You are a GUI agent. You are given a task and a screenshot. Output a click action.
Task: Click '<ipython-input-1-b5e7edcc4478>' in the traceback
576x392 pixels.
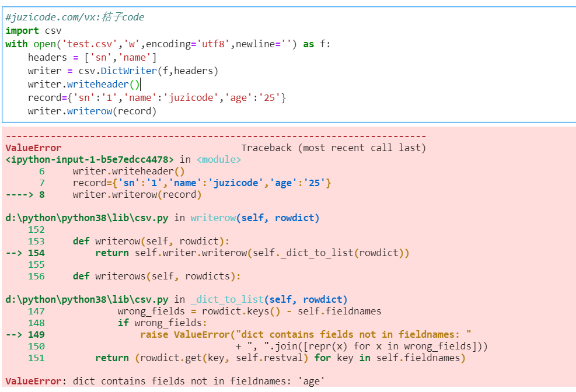click(x=89, y=160)
